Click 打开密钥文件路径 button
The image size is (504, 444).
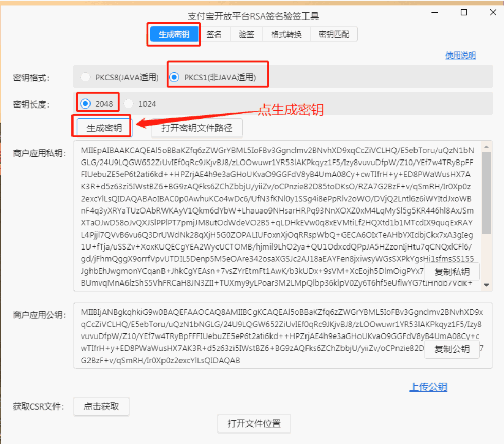coord(196,128)
